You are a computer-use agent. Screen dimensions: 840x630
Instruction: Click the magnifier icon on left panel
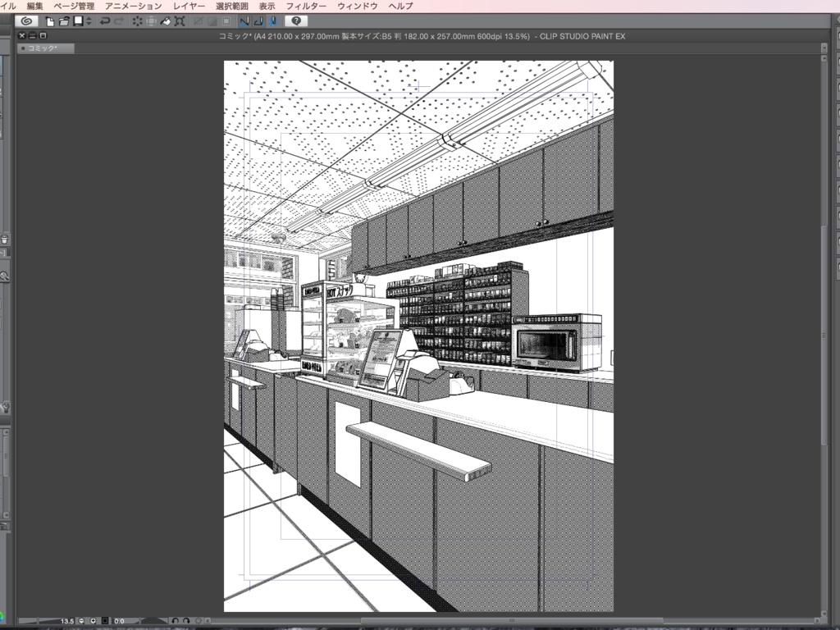[x=4, y=276]
